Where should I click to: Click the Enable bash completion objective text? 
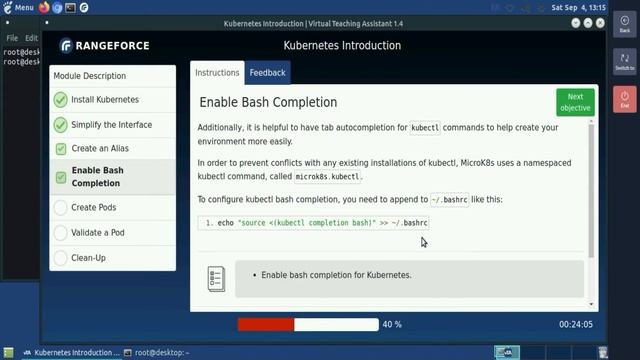(x=336, y=275)
